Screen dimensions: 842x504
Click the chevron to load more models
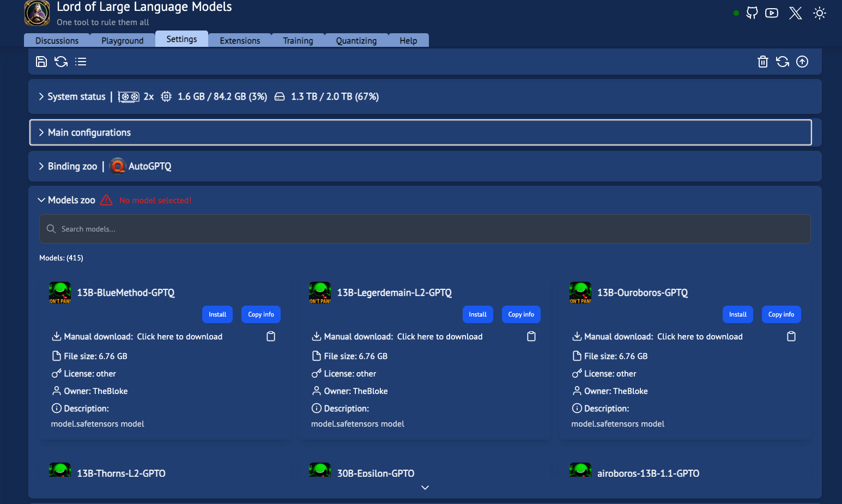425,488
